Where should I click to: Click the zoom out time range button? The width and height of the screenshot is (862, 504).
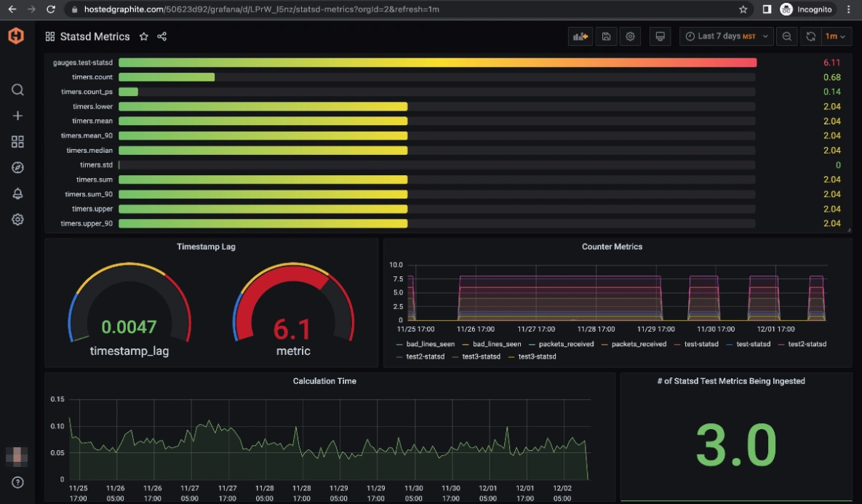786,36
